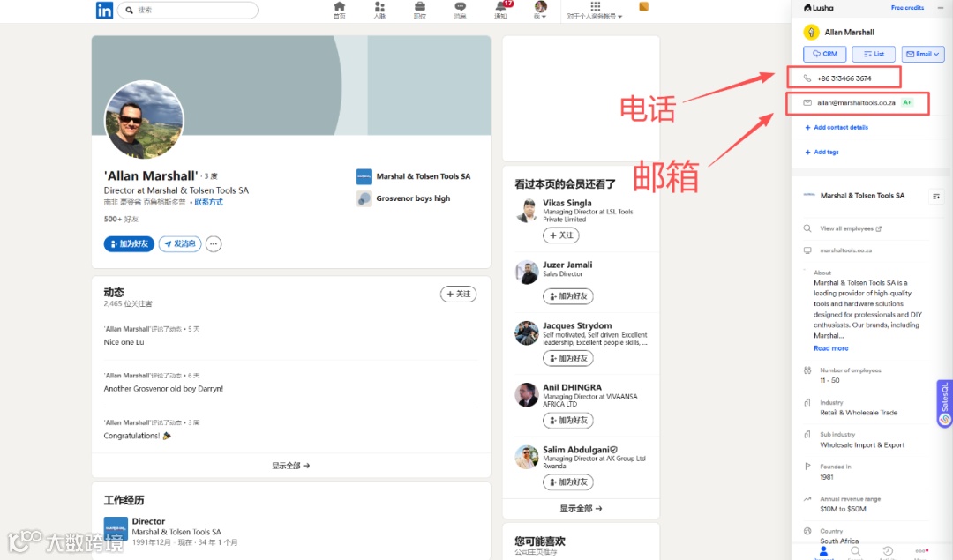Open Vikas Singla's profile name
This screenshot has width=953, height=560.
(567, 203)
